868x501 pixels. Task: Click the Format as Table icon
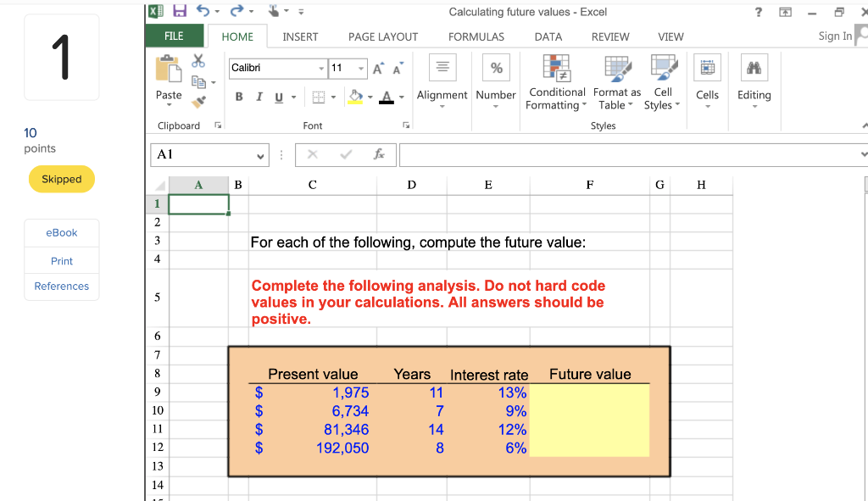coord(616,81)
